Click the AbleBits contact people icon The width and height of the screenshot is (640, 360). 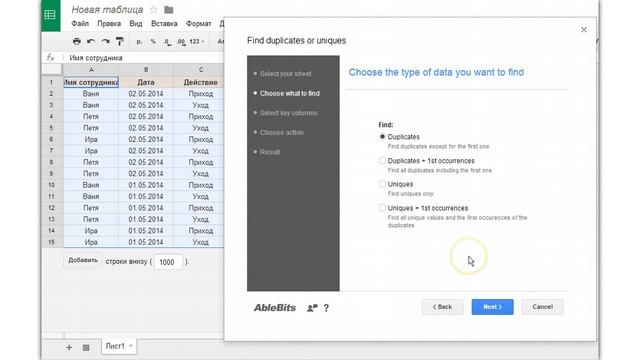pos(312,308)
